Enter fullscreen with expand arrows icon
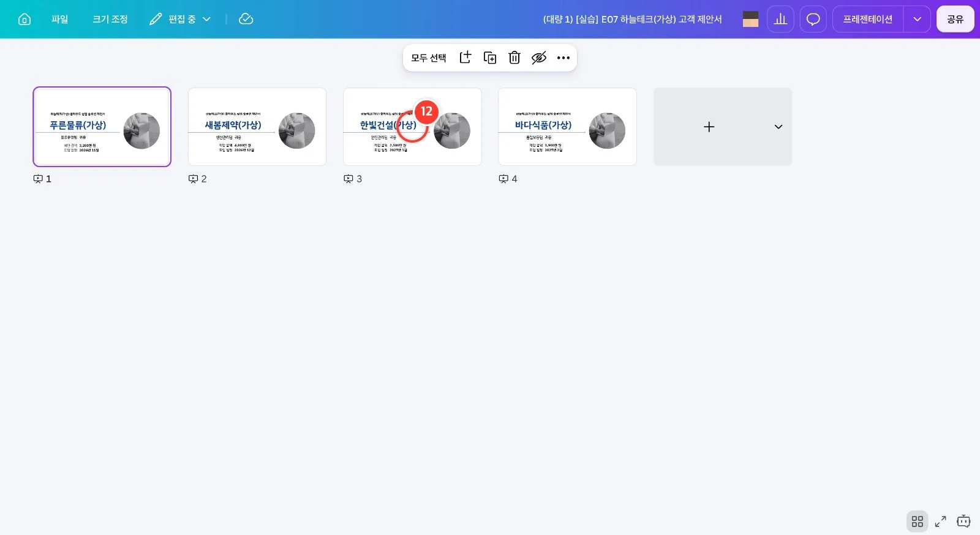 tap(940, 521)
